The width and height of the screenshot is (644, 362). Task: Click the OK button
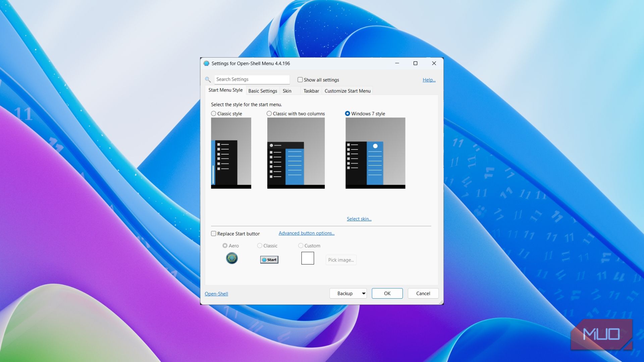pyautogui.click(x=387, y=294)
